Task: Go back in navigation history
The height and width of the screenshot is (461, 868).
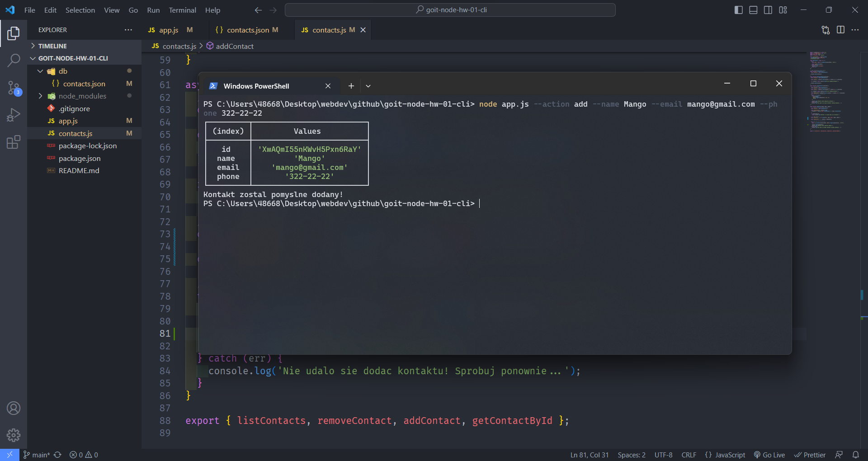Action: 258,10
